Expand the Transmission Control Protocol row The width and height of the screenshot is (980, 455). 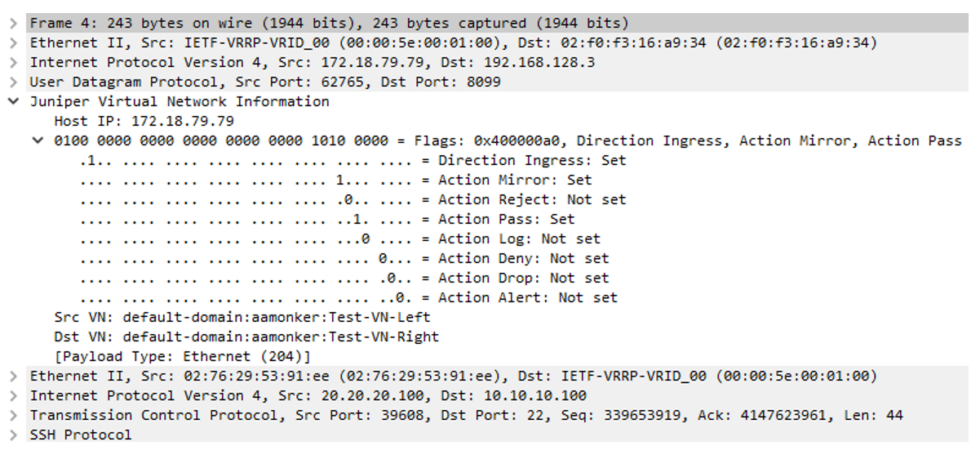[x=13, y=415]
